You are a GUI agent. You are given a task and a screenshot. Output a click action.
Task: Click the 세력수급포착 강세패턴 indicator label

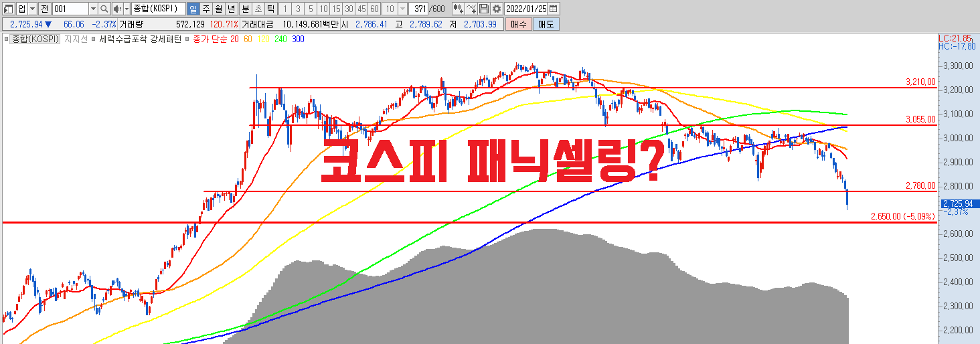click(141, 39)
